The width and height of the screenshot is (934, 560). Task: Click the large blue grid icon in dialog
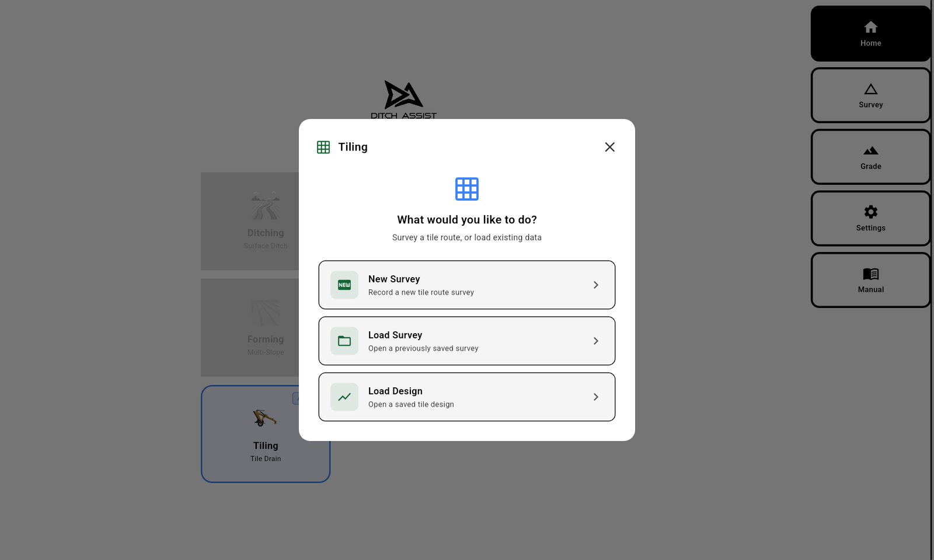[467, 189]
